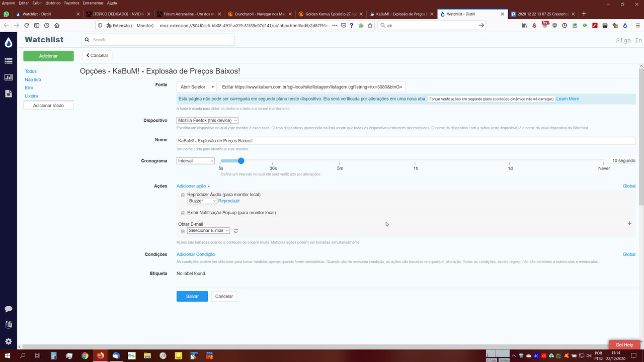Viewport: 644px width, 362px height.
Task: Click the Distill droplet extension icon in toolbar
Action: 625,25
